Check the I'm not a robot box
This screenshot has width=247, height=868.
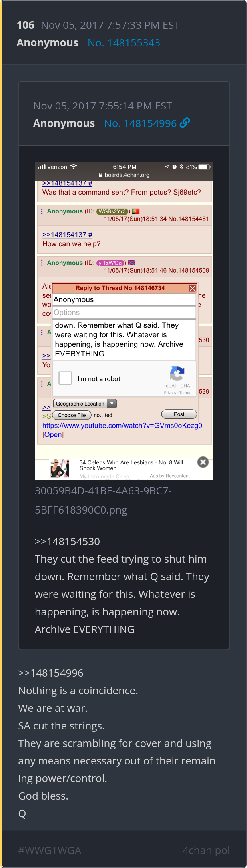pyautogui.click(x=65, y=378)
